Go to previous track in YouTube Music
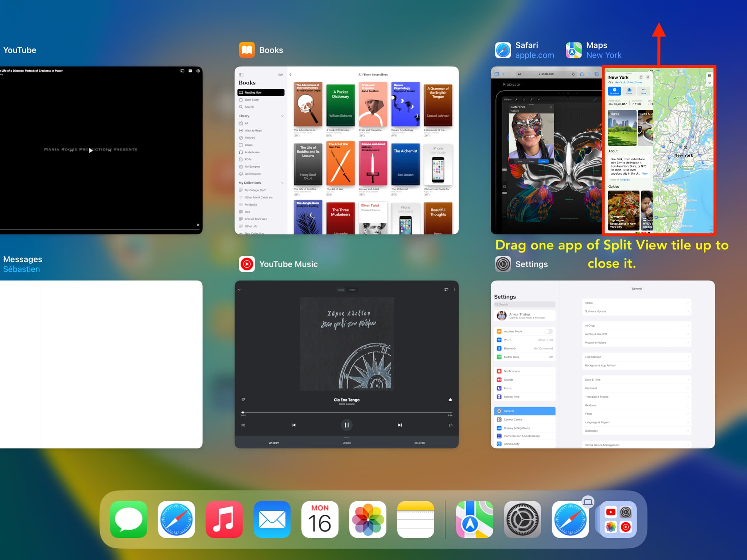The height and width of the screenshot is (560, 747). pyautogui.click(x=293, y=425)
